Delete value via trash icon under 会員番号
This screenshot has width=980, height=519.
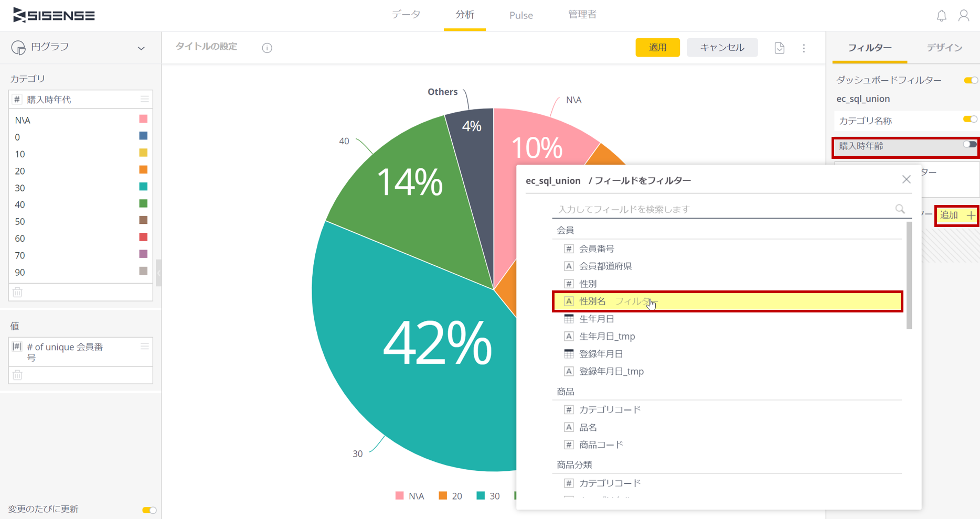(17, 375)
